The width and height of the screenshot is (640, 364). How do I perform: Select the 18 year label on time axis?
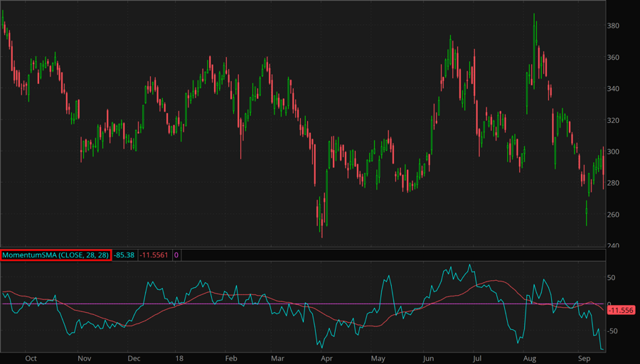[x=179, y=358]
